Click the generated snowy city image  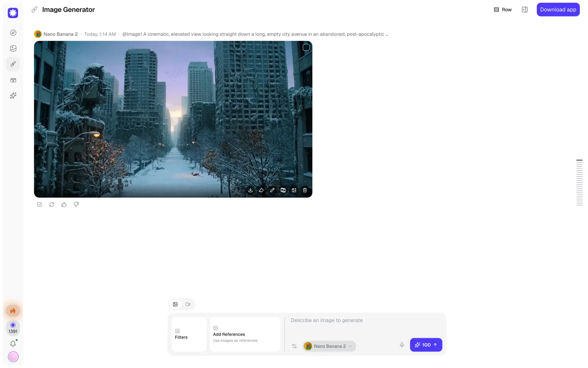tap(173, 119)
